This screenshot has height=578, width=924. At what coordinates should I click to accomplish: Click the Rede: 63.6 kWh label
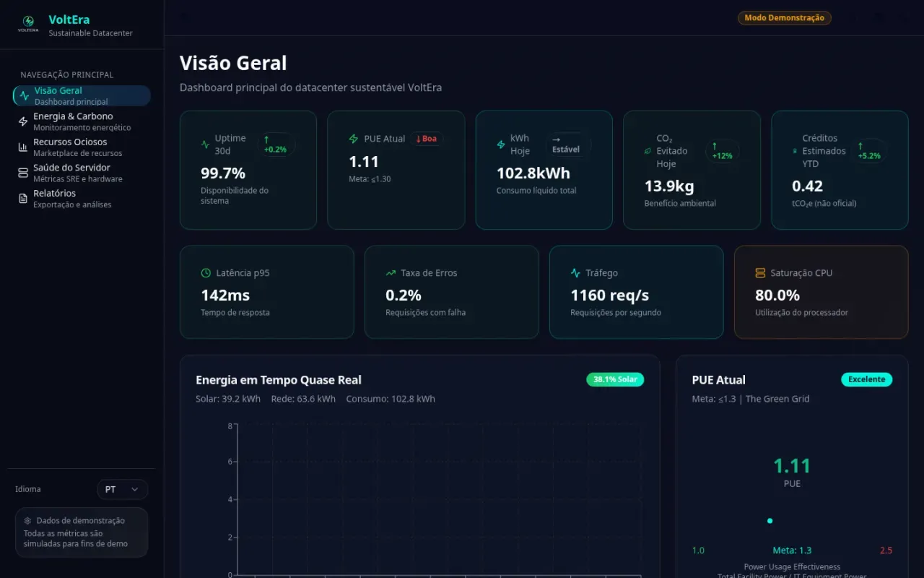(303, 399)
